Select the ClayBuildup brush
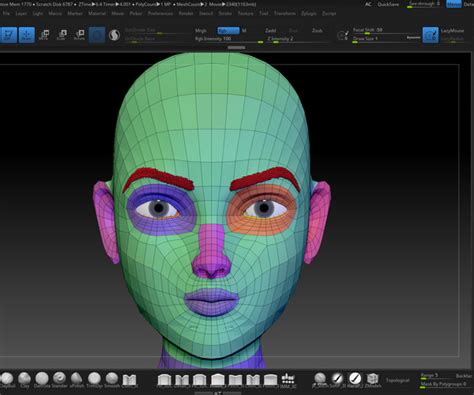Image resolution: width=474 pixels, height=395 pixels. (6, 380)
